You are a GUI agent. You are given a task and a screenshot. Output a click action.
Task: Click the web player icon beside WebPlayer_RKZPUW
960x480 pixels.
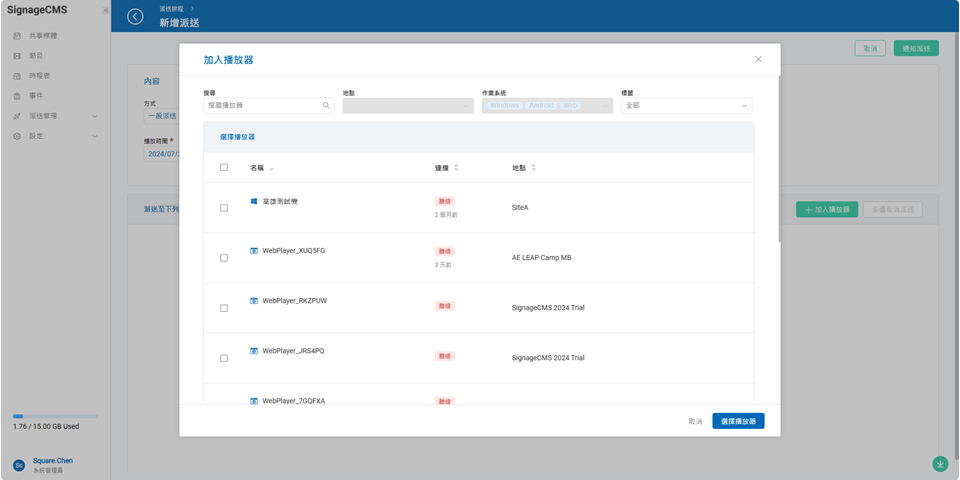(x=254, y=301)
